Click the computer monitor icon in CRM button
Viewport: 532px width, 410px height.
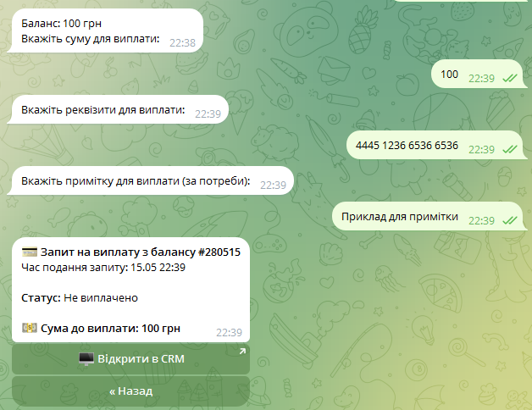86,359
